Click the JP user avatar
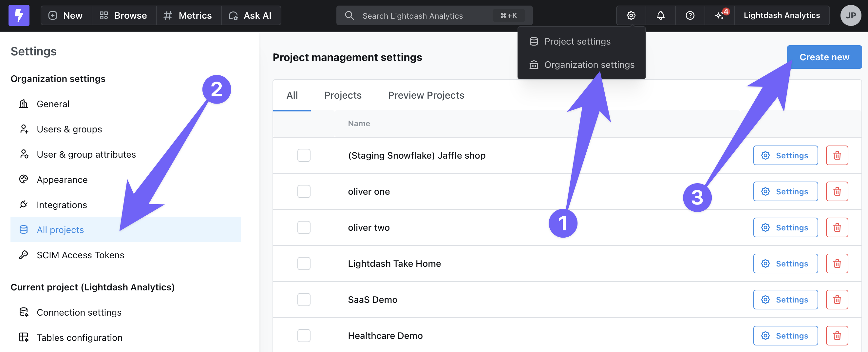 [850, 15]
